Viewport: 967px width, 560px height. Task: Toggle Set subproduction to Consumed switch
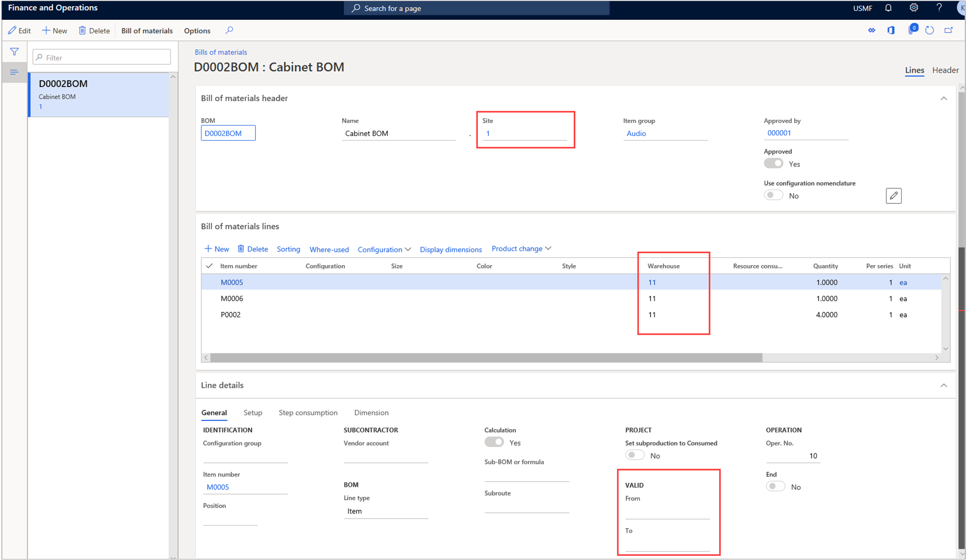[x=635, y=455]
